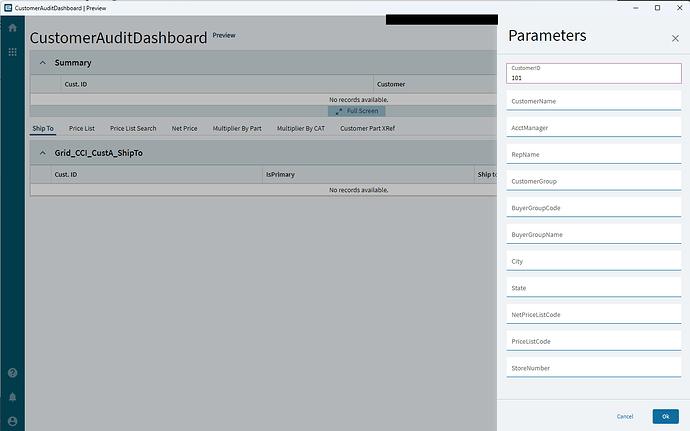Image resolution: width=690 pixels, height=431 pixels.
Task: Open the help question-mark icon
Action: click(12, 373)
